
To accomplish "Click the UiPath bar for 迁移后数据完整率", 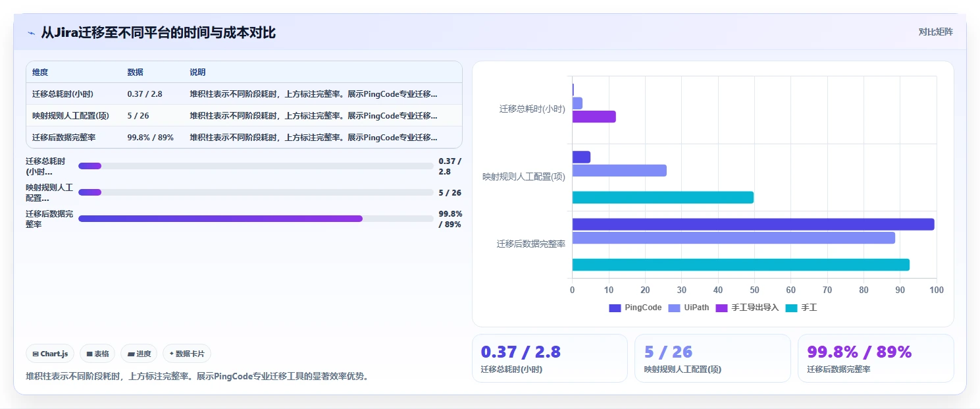I will tap(734, 238).
